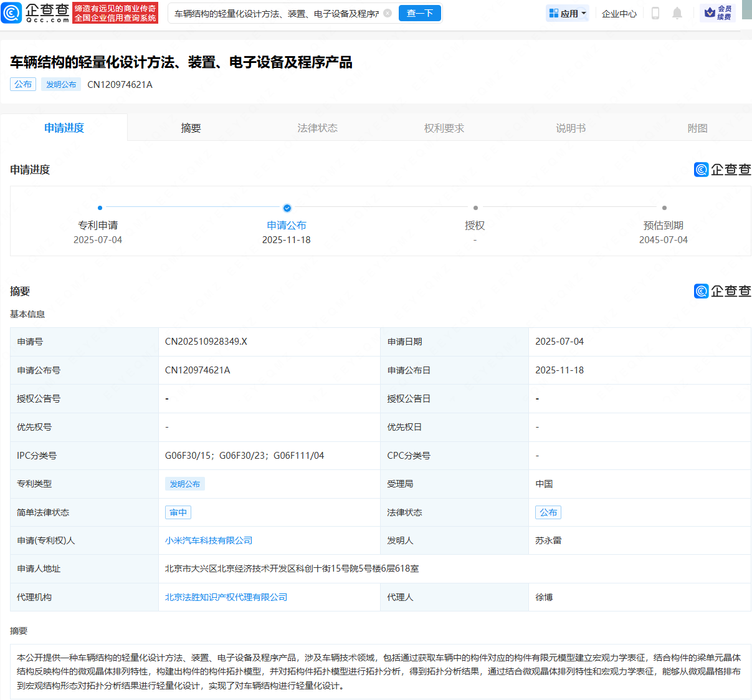Switch to the 摘要 tab

coord(191,128)
